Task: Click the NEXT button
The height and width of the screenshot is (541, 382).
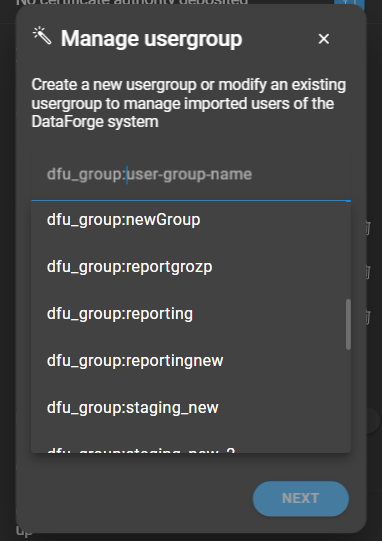Action: (x=301, y=498)
